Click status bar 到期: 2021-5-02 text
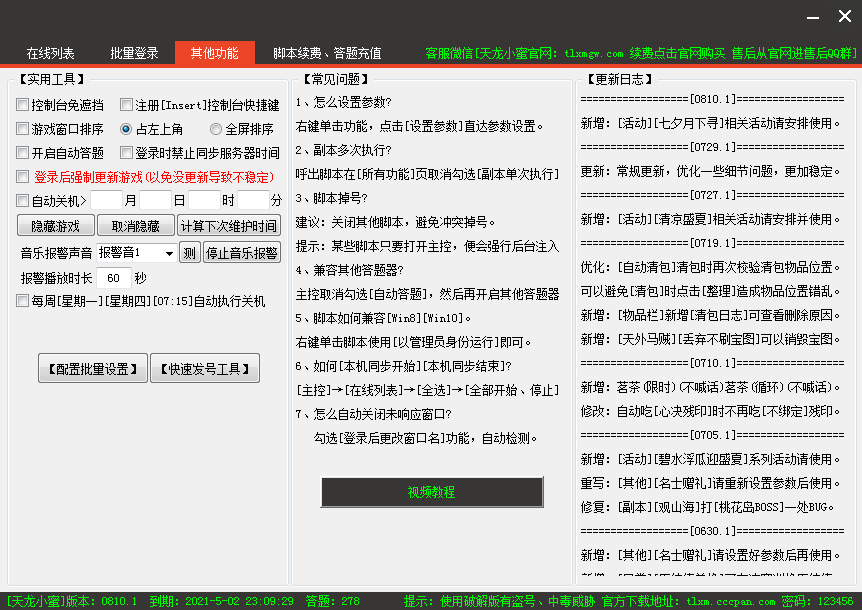The width and height of the screenshot is (862, 610). point(222,601)
